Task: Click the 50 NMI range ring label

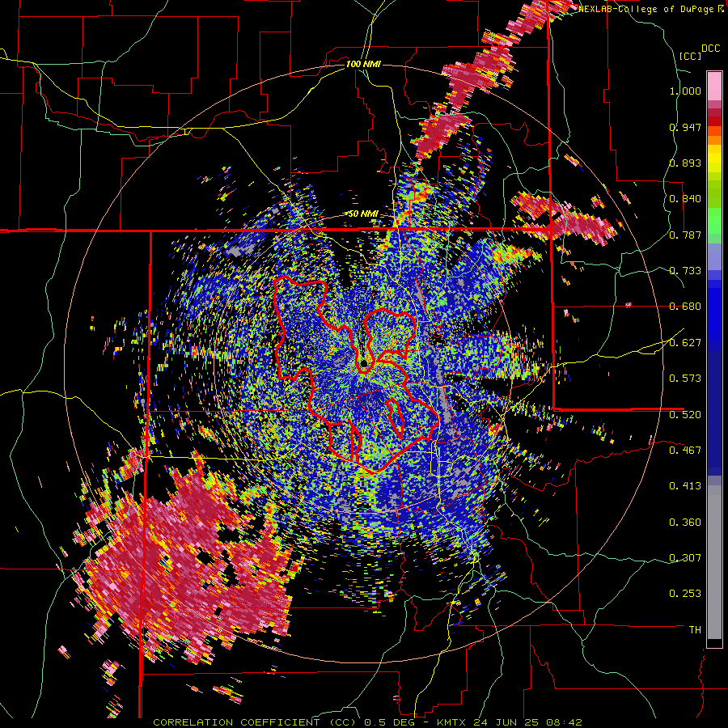Action: click(x=363, y=214)
